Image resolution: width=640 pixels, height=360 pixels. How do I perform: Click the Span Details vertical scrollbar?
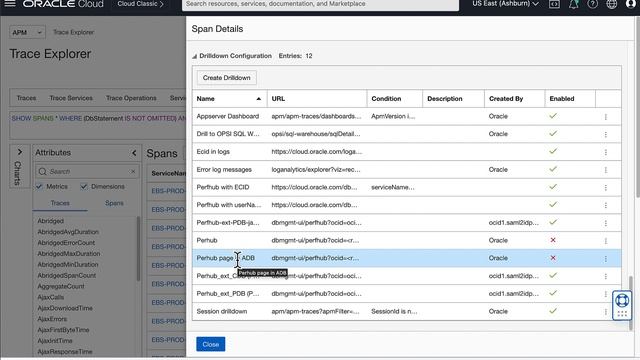(631, 302)
